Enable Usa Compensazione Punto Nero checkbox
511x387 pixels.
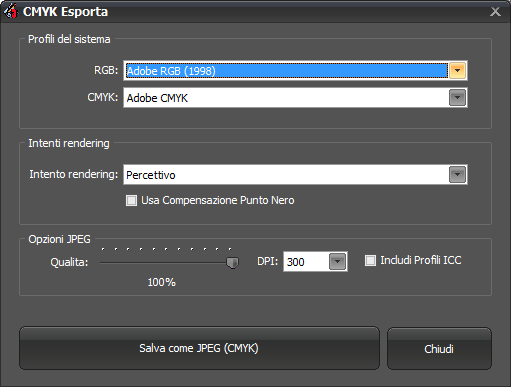click(131, 200)
